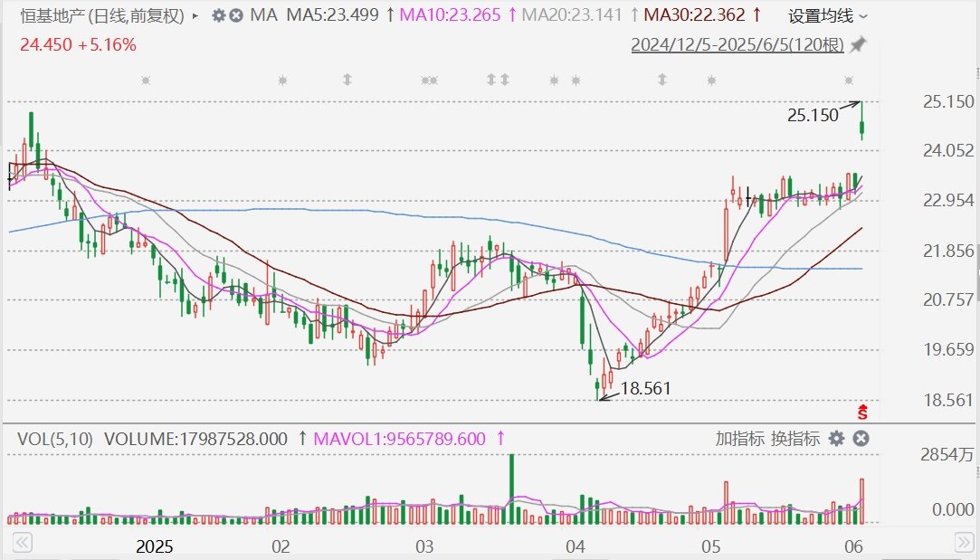Close the VOL indicator panel
The height and width of the screenshot is (560, 980).
pyautogui.click(x=861, y=439)
